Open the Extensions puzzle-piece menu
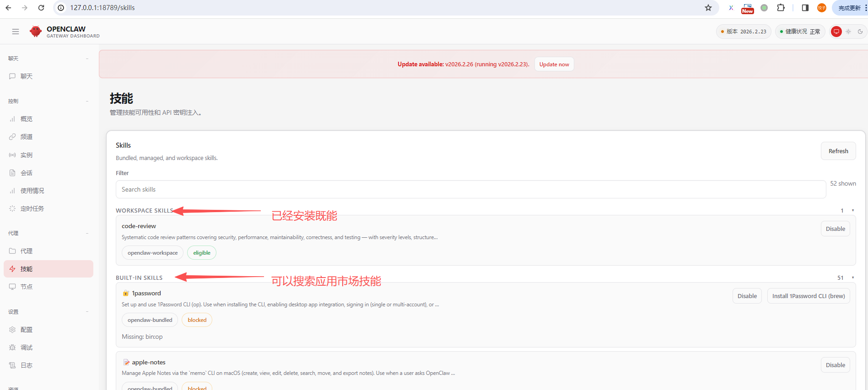Image resolution: width=868 pixels, height=390 pixels. pos(781,8)
